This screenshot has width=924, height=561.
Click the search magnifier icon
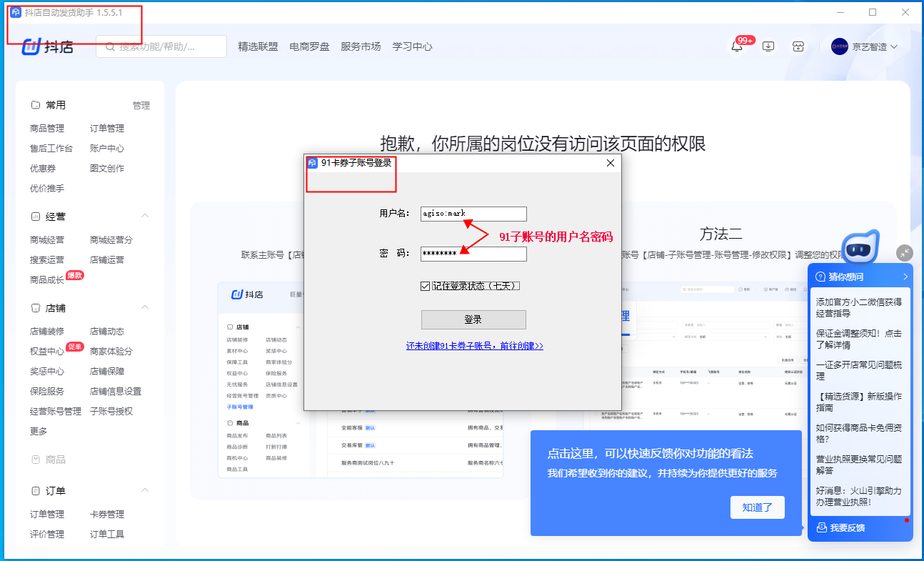(111, 47)
